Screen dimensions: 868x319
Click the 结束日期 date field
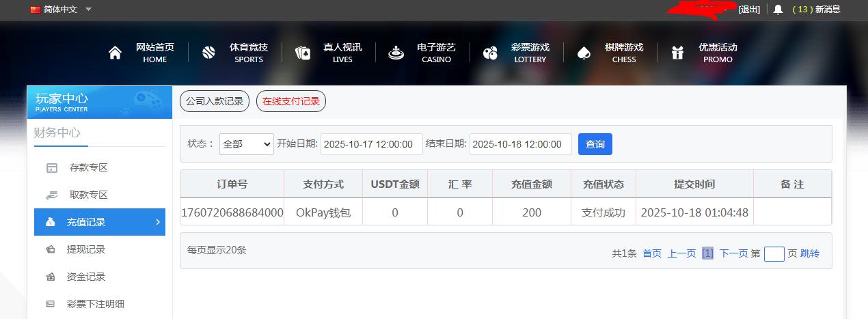[521, 144]
